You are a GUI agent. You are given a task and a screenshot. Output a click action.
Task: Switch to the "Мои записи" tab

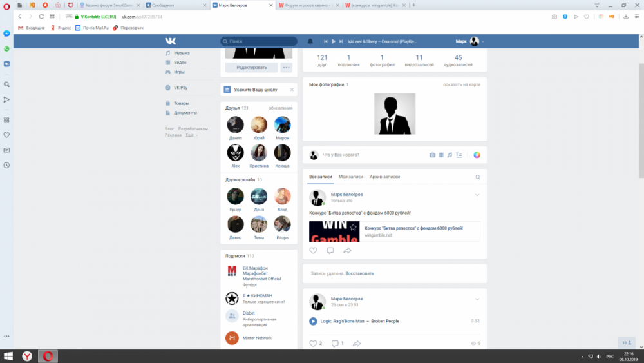[351, 177]
